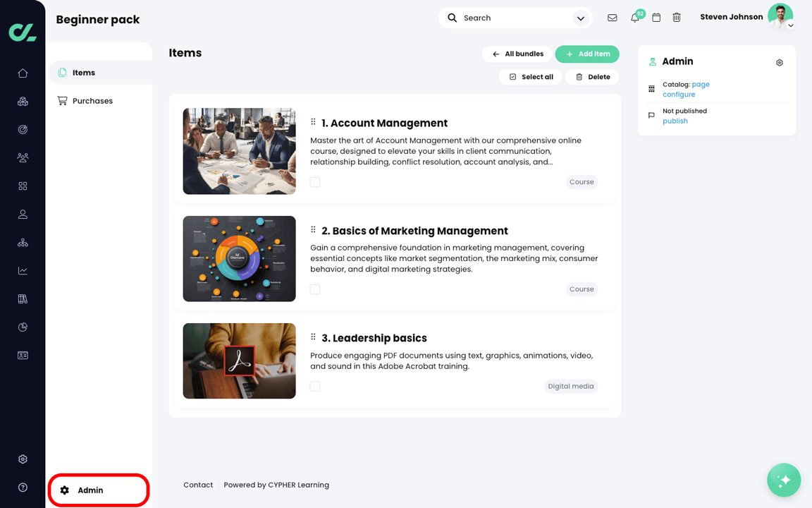
Task: Click the Add item button
Action: pyautogui.click(x=587, y=54)
